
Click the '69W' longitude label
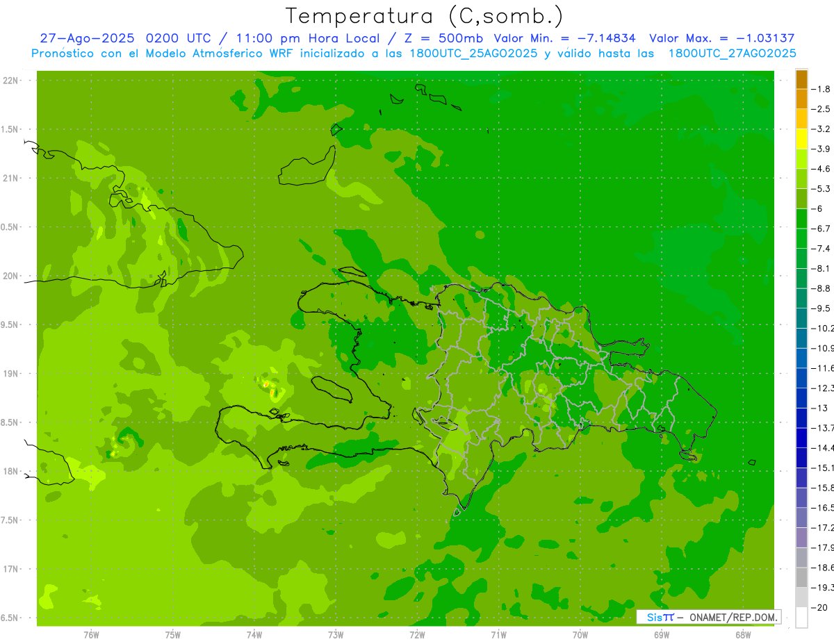[x=662, y=634]
